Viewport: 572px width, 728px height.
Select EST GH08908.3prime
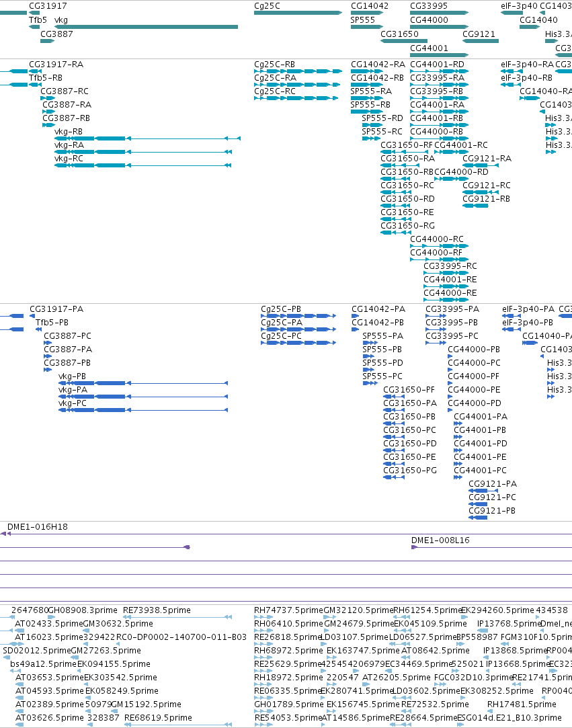(x=83, y=610)
